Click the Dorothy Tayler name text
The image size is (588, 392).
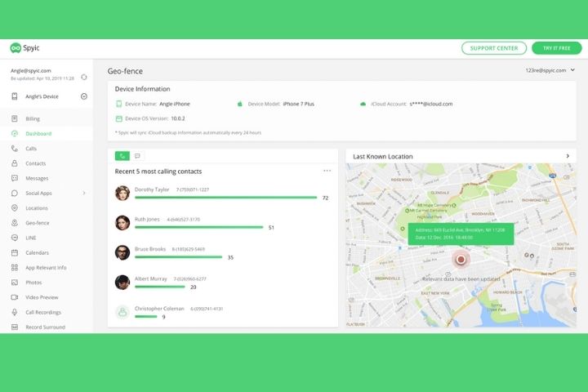[152, 189]
